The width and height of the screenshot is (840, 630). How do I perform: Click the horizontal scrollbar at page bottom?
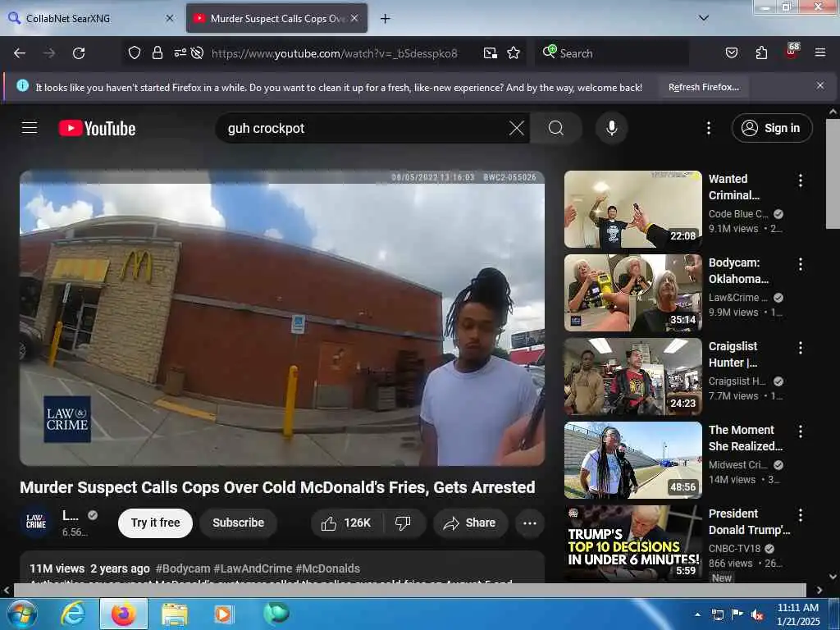[x=410, y=590]
